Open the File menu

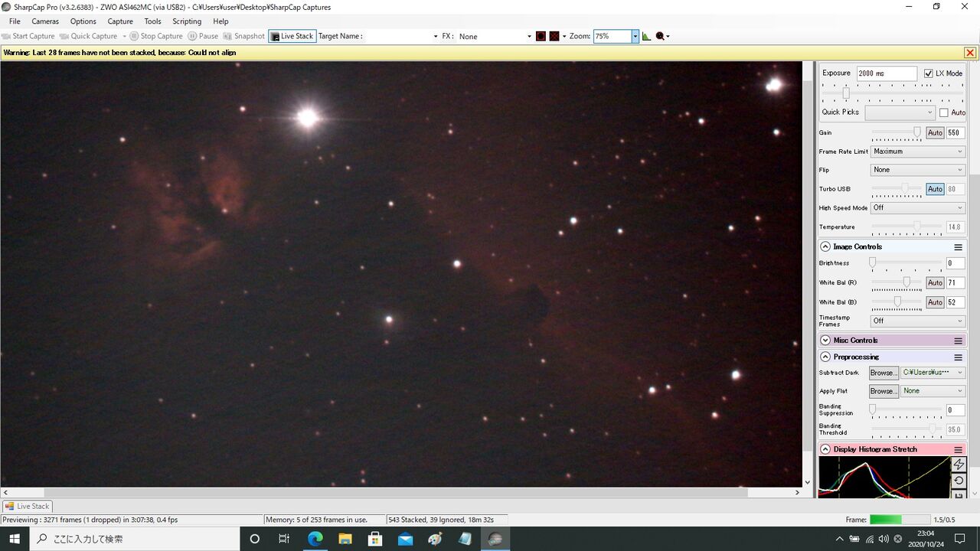tap(15, 21)
